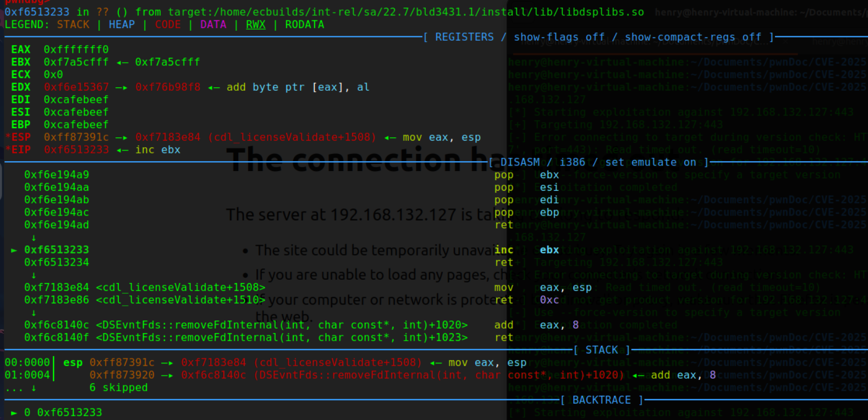Image resolution: width=868 pixels, height=420 pixels.
Task: Click the ECX value 0x0
Action: click(x=53, y=74)
